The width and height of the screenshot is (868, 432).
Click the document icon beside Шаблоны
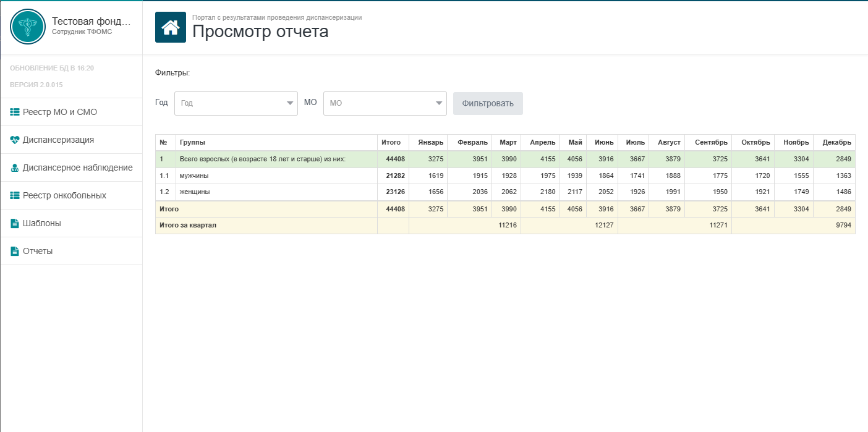click(x=15, y=224)
